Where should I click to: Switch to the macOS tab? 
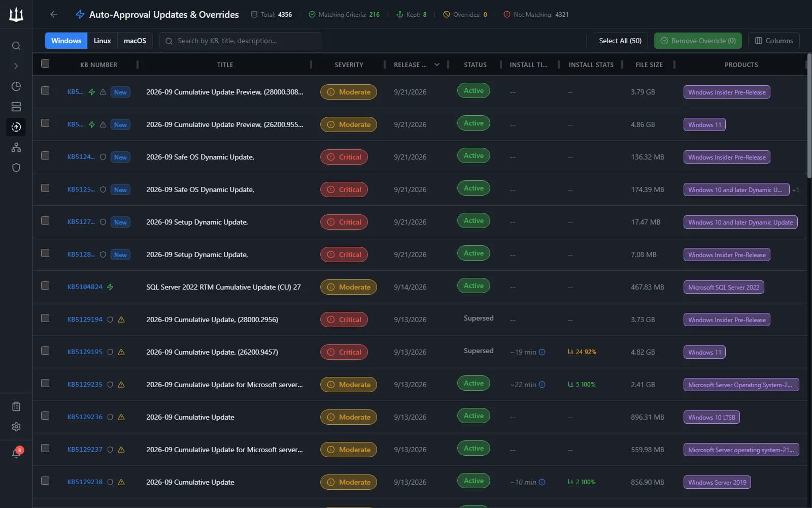pyautogui.click(x=134, y=41)
